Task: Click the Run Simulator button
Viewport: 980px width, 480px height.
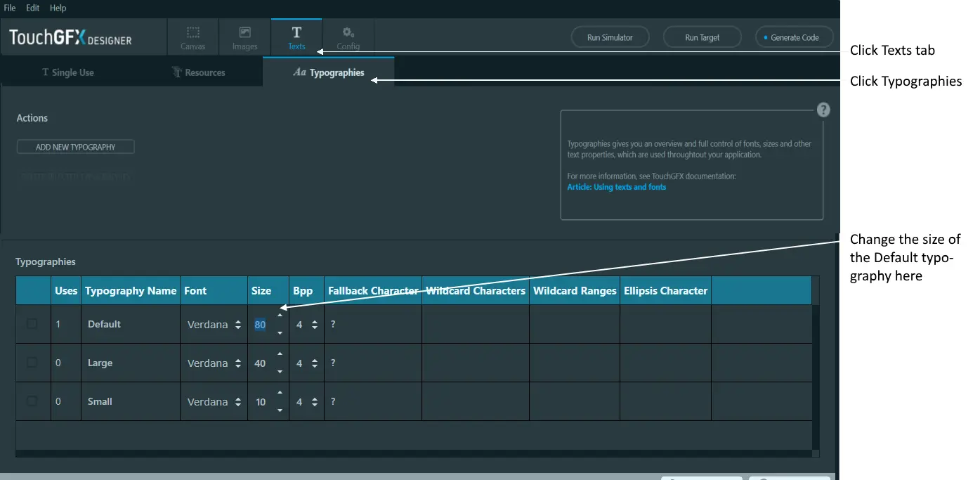Action: 610,37
